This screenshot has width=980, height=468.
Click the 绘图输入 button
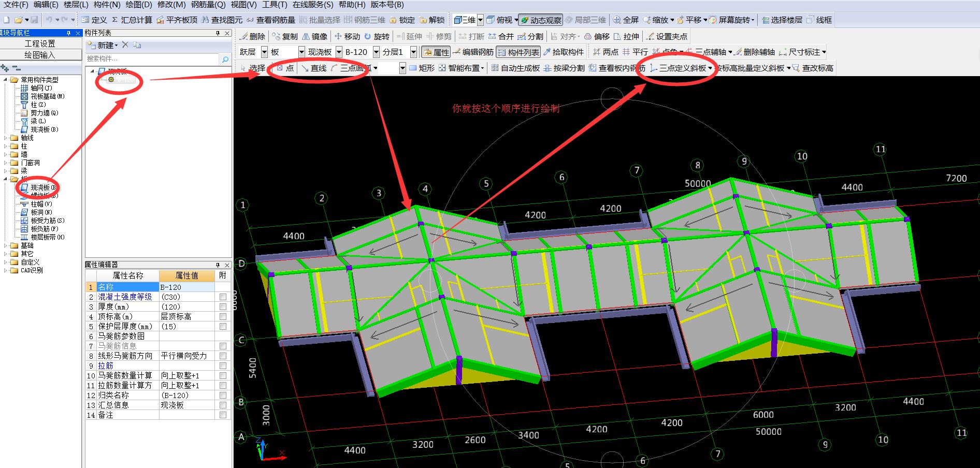[40, 54]
